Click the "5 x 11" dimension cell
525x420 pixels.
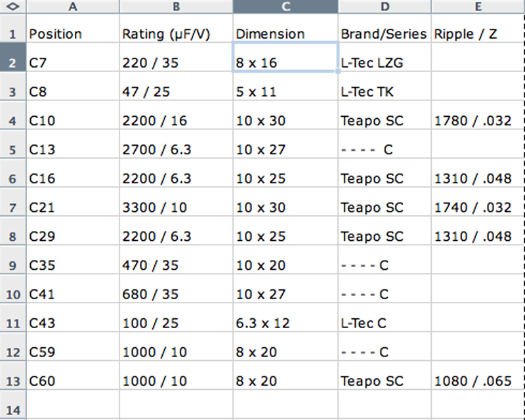285,92
